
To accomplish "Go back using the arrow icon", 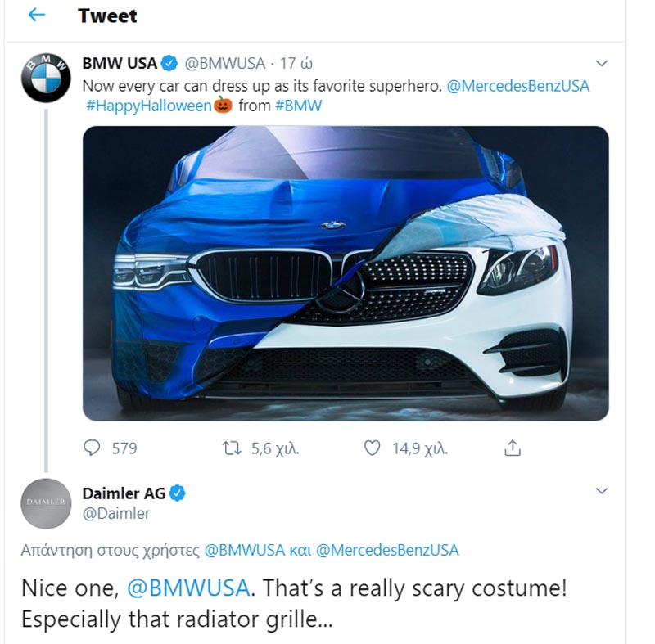I will [37, 16].
